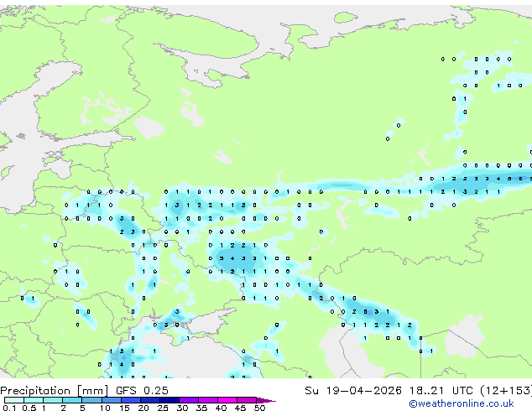532x411 pixels.
Task: Click the 45–50 mm legend swatch
Action: (x=247, y=400)
